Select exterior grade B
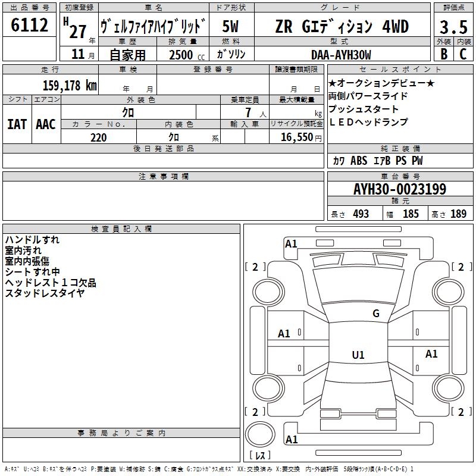476x476 pixels. (x=444, y=54)
